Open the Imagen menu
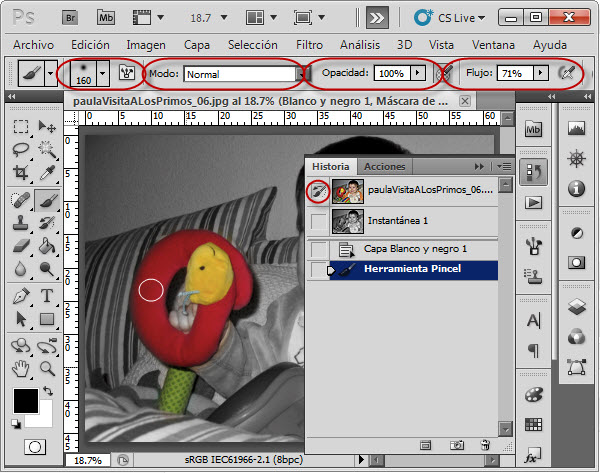The height and width of the screenshot is (473, 600). pos(146,46)
